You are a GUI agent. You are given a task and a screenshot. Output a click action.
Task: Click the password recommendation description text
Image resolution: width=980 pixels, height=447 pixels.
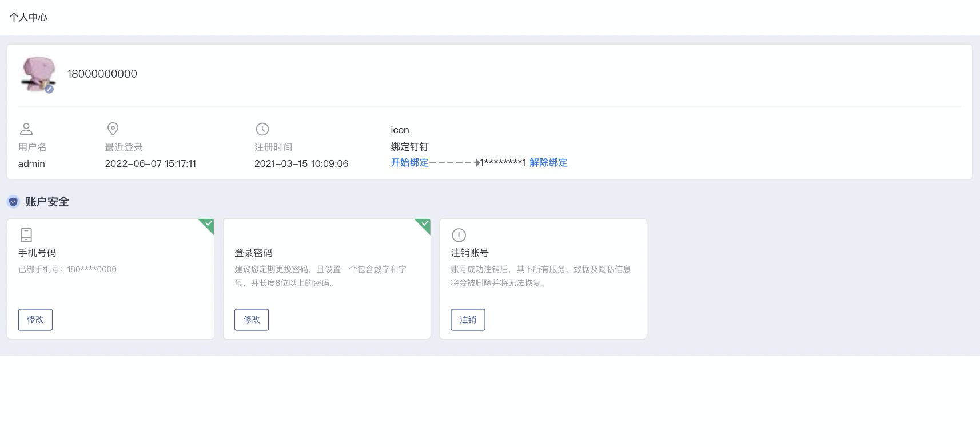coord(321,276)
